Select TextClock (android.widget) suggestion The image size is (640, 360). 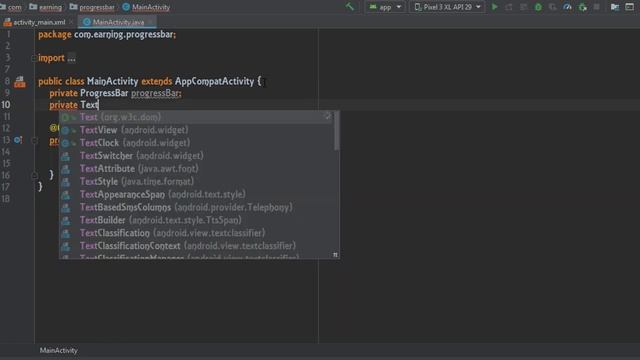(197, 143)
